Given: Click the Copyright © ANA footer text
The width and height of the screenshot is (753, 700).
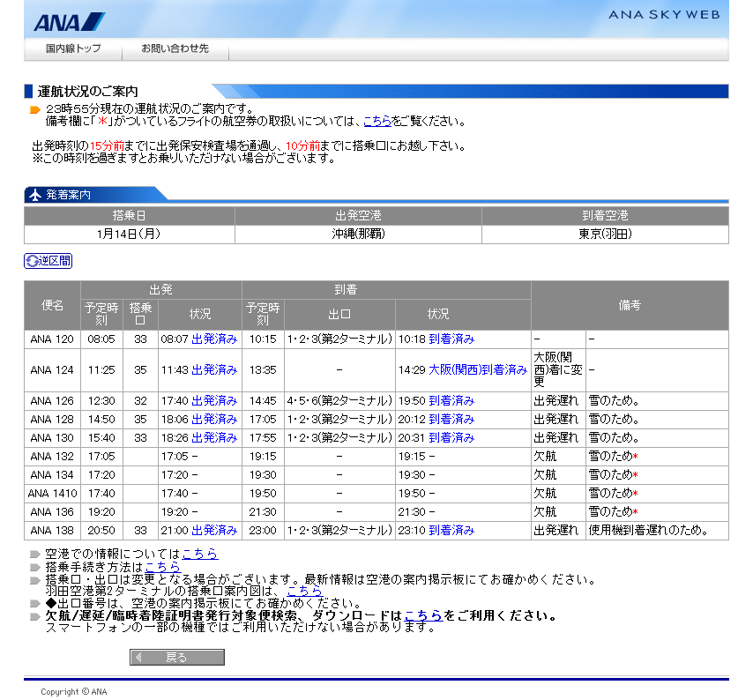Looking at the screenshot, I should coord(74,691).
